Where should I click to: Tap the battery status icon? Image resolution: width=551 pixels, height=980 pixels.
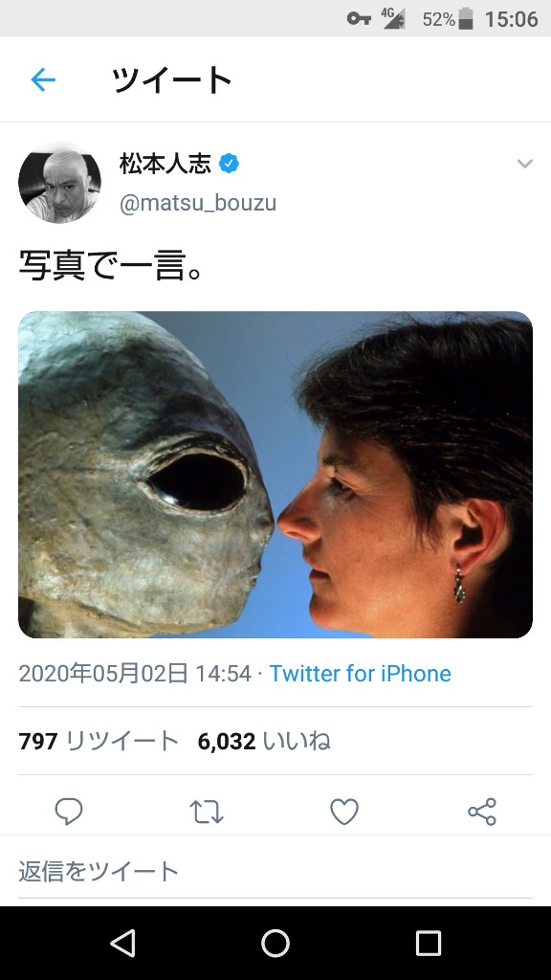(466, 19)
